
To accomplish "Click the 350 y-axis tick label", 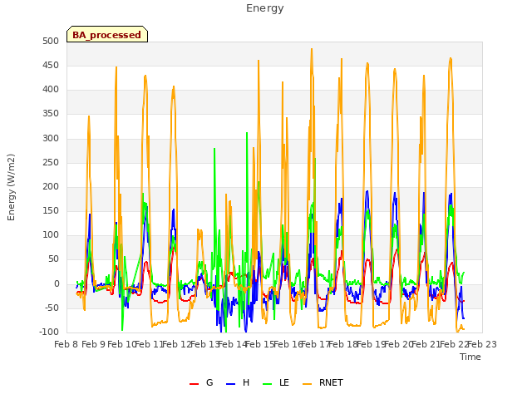I will click(51, 114).
